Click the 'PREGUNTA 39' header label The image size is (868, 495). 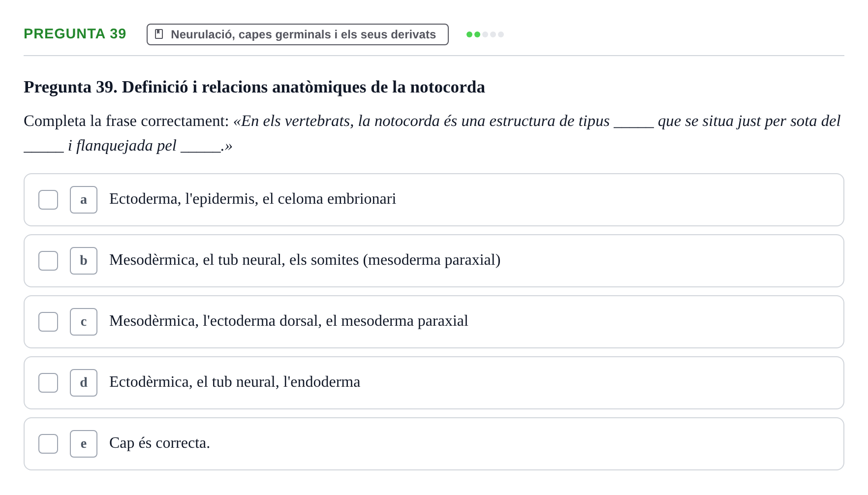click(75, 33)
